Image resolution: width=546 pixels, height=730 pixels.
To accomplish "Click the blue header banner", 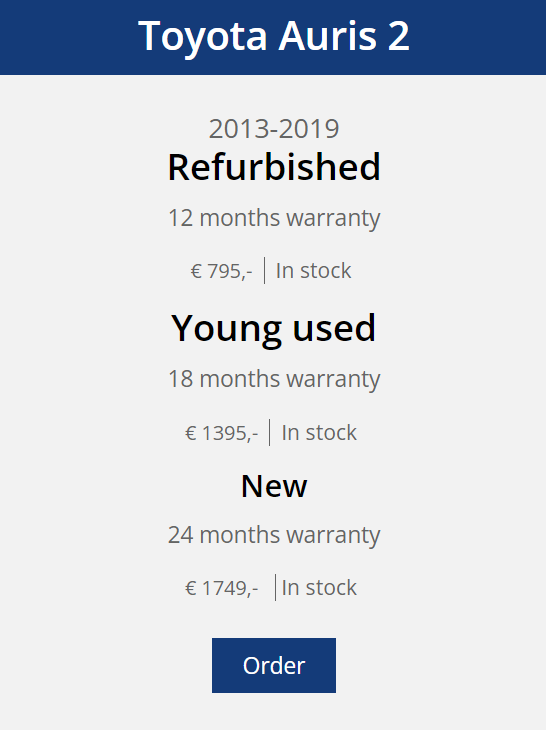I will [x=273, y=37].
